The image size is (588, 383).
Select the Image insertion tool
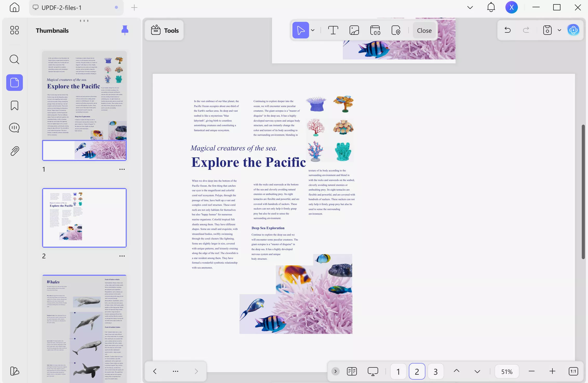click(x=354, y=30)
